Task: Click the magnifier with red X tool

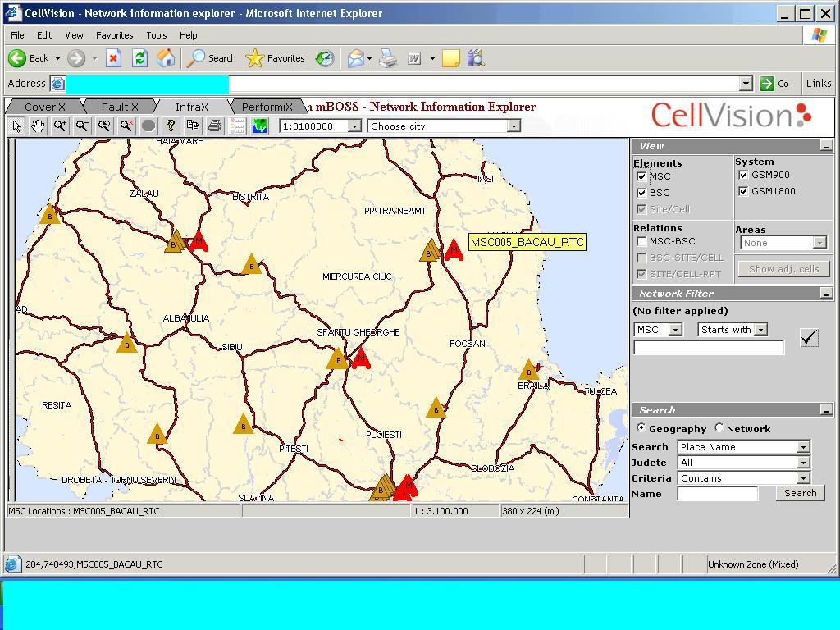Action: (x=126, y=126)
